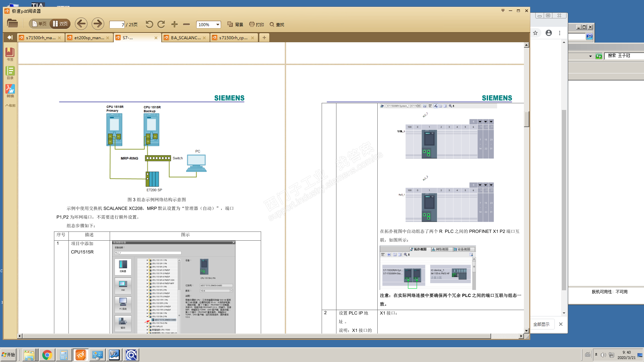Screen dimensions: 644x362
Task: Open the bookmarks (书签) sidebar panel
Action: tap(10, 54)
